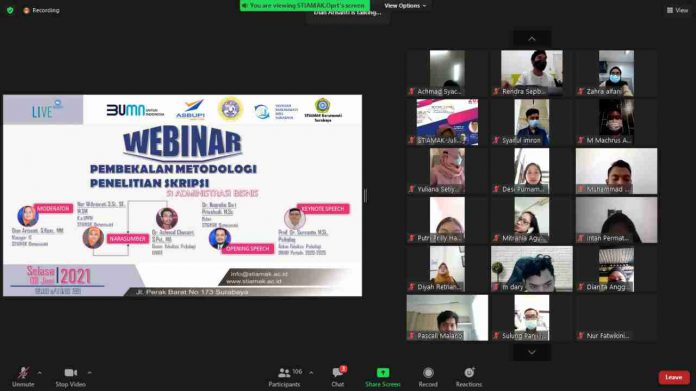The image size is (696, 391).
Task: Toggle the Stop Video camera button
Action: click(x=70, y=373)
